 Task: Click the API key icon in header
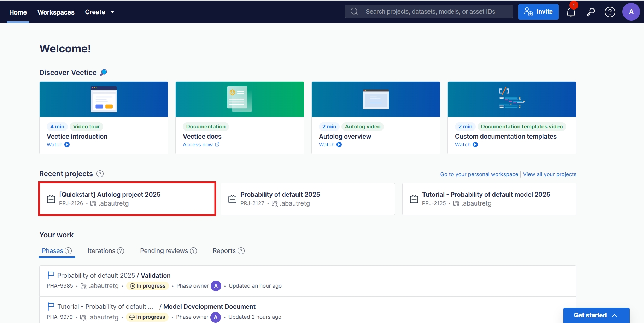pyautogui.click(x=591, y=12)
